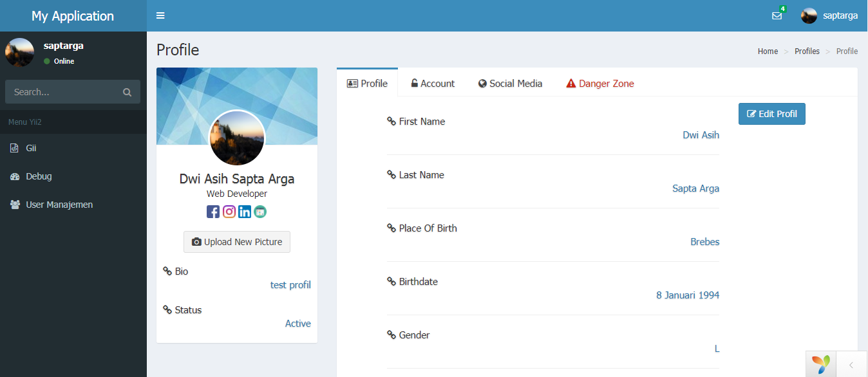Expand the Yii debug toolbar chevron
The height and width of the screenshot is (377, 868).
pos(851,365)
